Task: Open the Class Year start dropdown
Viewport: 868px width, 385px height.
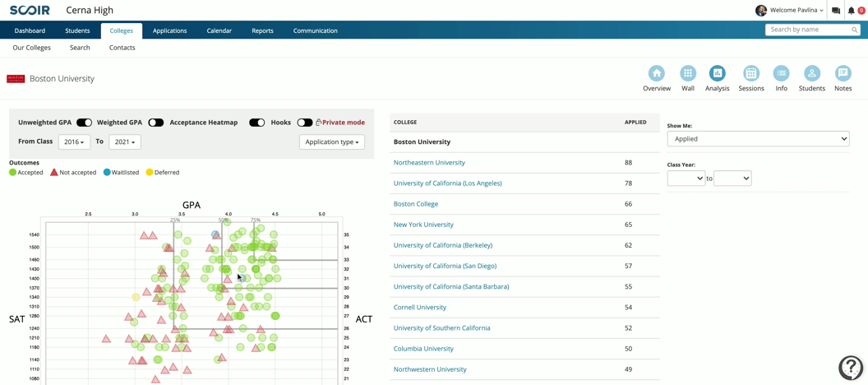Action: 686,179
